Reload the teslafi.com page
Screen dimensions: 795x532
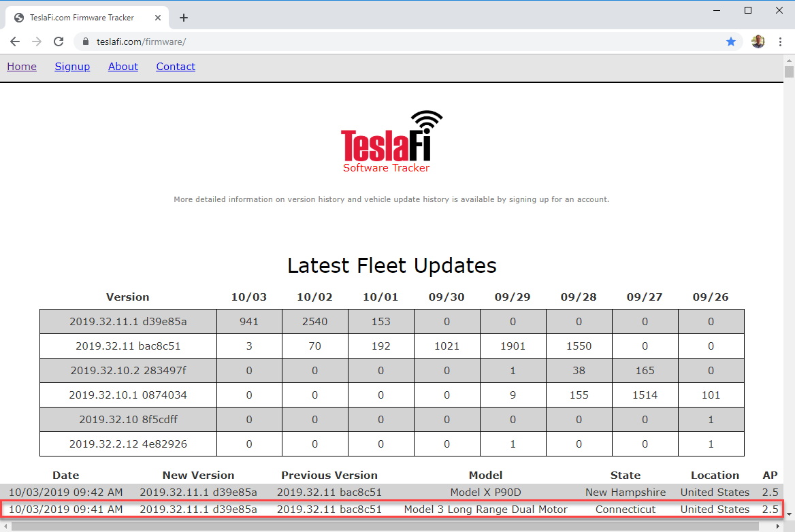click(59, 41)
